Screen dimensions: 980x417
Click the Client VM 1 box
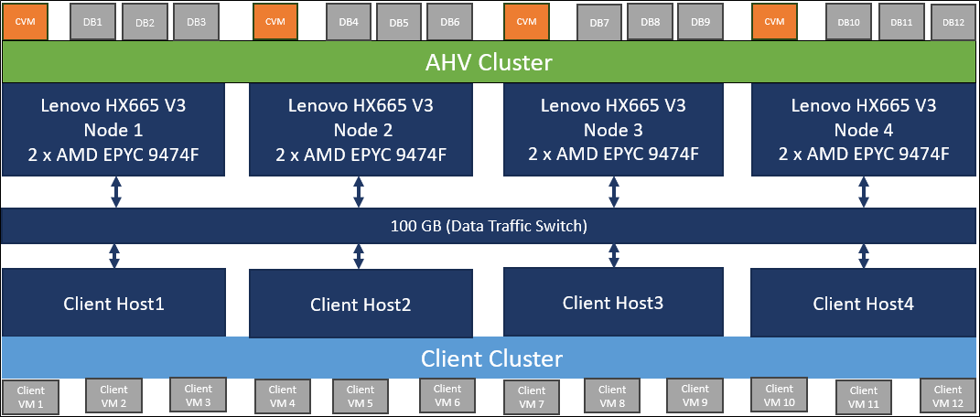31,397
